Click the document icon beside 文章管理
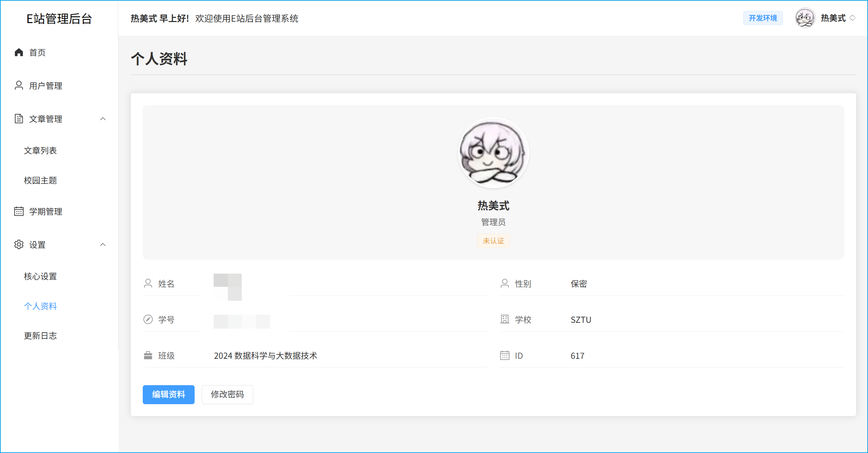 coord(19,119)
